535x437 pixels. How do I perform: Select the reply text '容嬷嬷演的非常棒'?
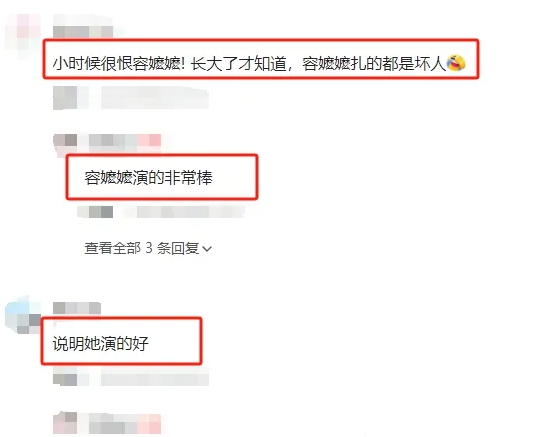(148, 178)
